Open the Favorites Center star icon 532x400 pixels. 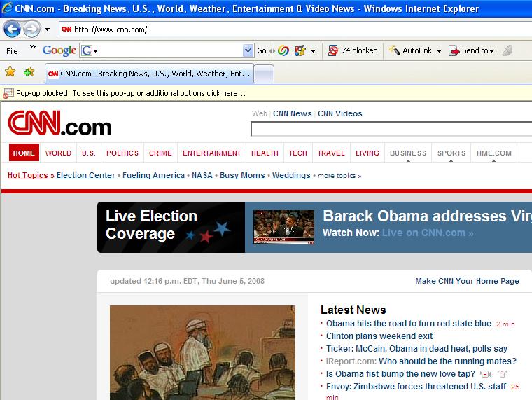[10, 72]
